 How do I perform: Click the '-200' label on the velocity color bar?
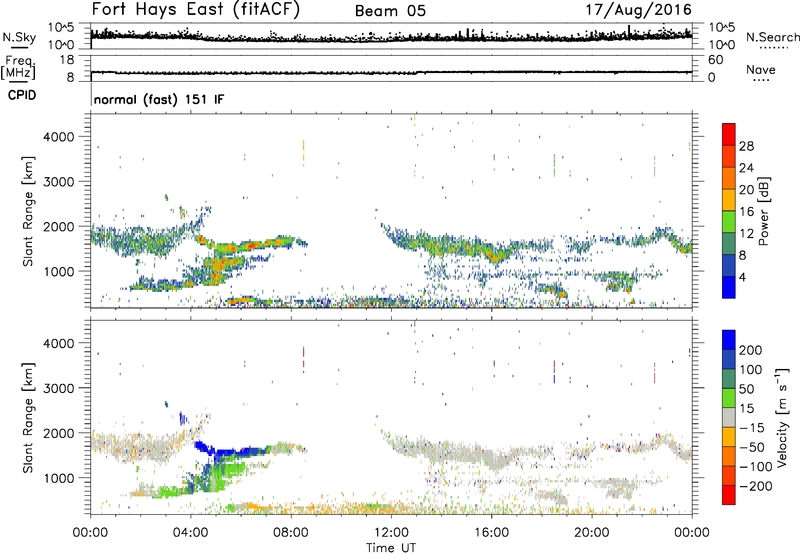coord(755,486)
